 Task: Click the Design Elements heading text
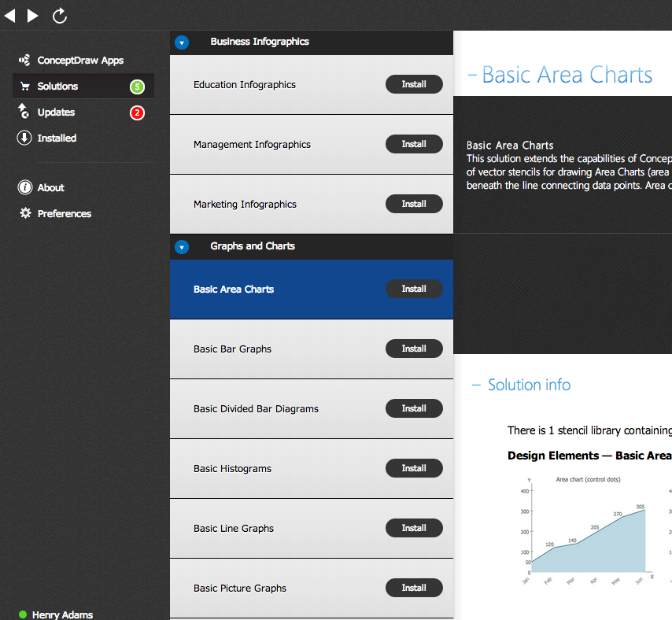(x=589, y=456)
